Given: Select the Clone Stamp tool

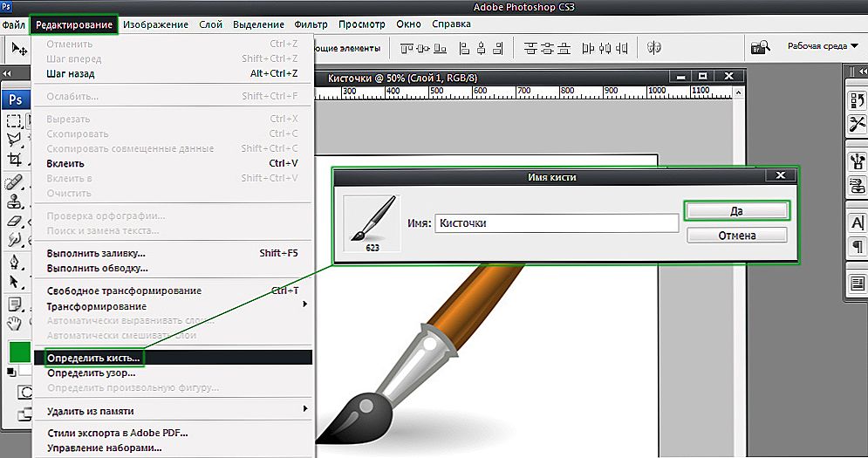Looking at the screenshot, I should [14, 201].
